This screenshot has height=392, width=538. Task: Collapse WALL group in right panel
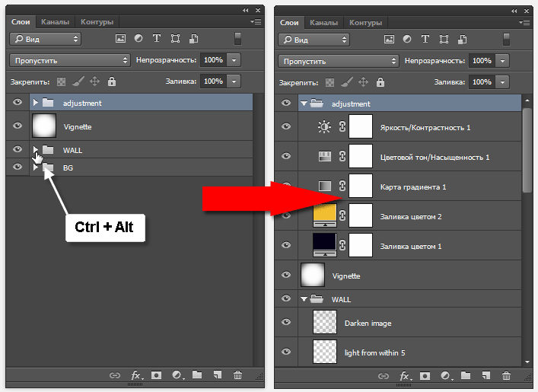point(304,299)
